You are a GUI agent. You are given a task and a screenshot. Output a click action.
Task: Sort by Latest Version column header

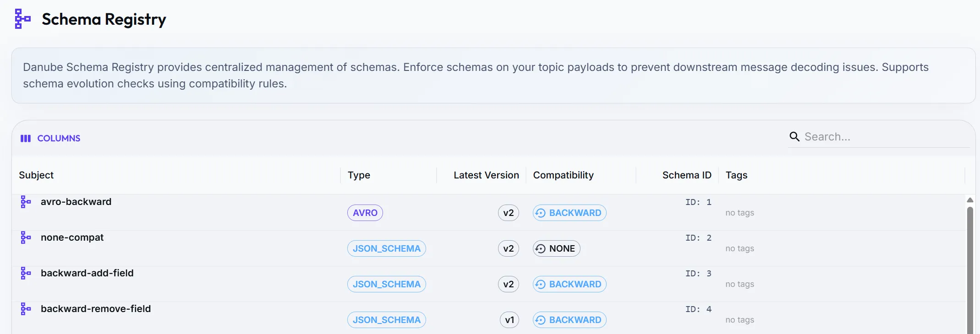[486, 175]
